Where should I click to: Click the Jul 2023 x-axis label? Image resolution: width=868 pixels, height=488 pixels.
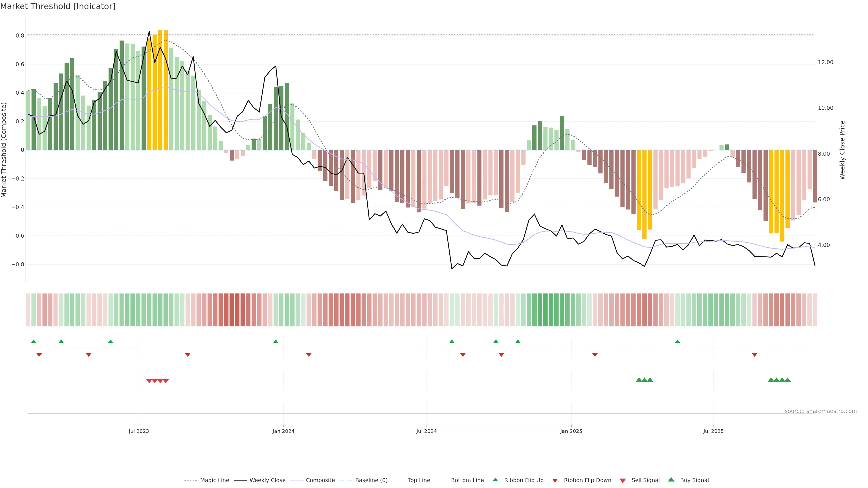click(139, 431)
